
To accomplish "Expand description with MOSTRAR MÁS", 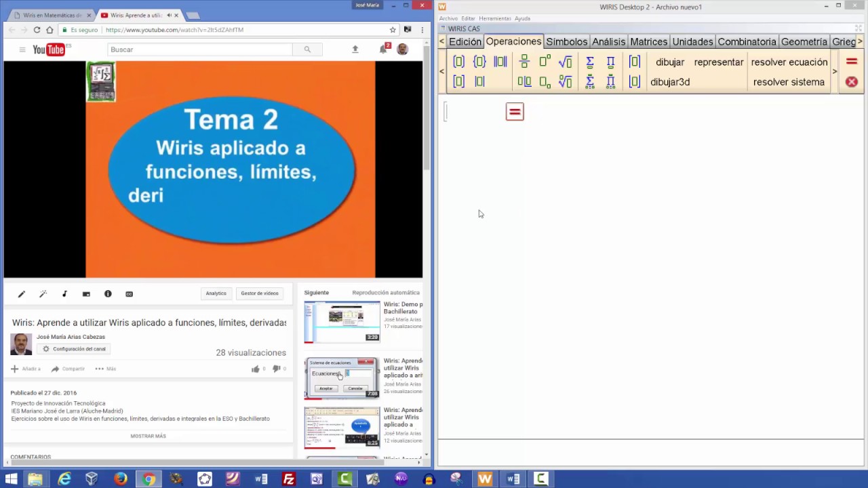I will (x=148, y=436).
